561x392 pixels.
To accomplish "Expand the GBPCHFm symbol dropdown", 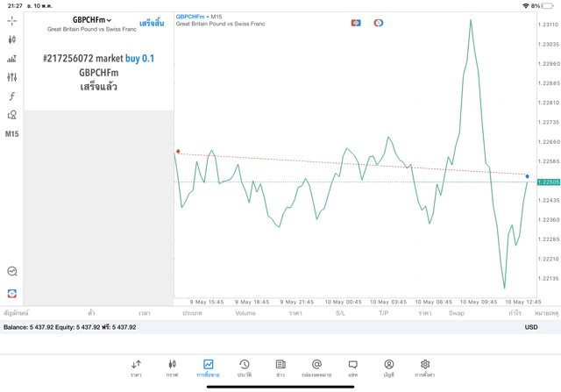I will [x=92, y=20].
